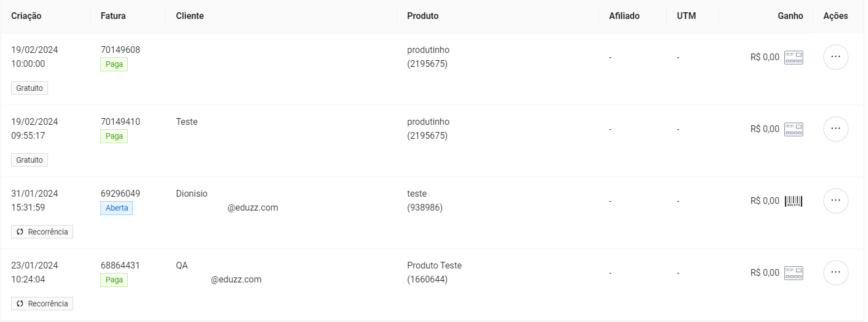Click the Criação column header

tap(26, 16)
